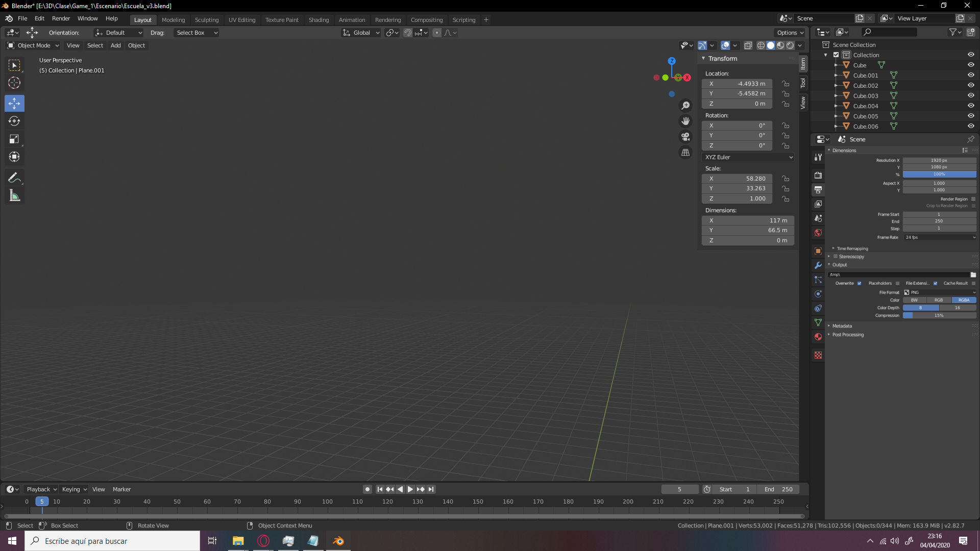This screenshot has width=980, height=551.
Task: Activate the Rotate tool
Action: [x=14, y=121]
